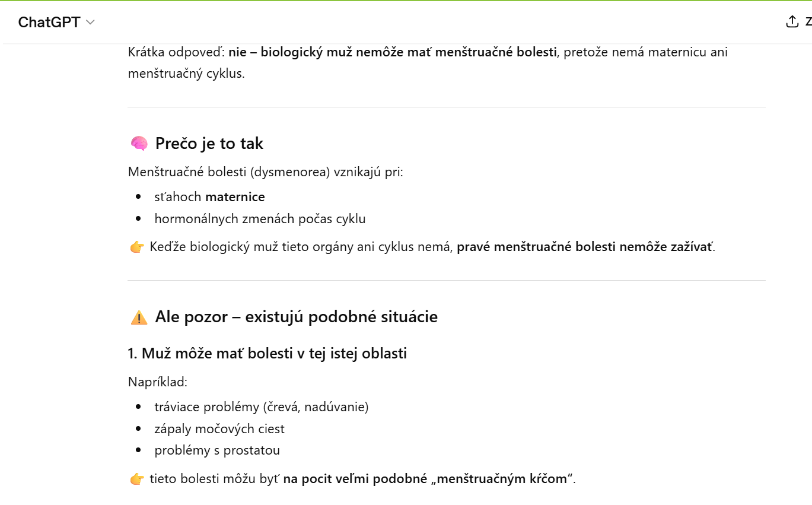The image size is (812, 505).
Task: Click the bold word "maternice"
Action: point(235,197)
